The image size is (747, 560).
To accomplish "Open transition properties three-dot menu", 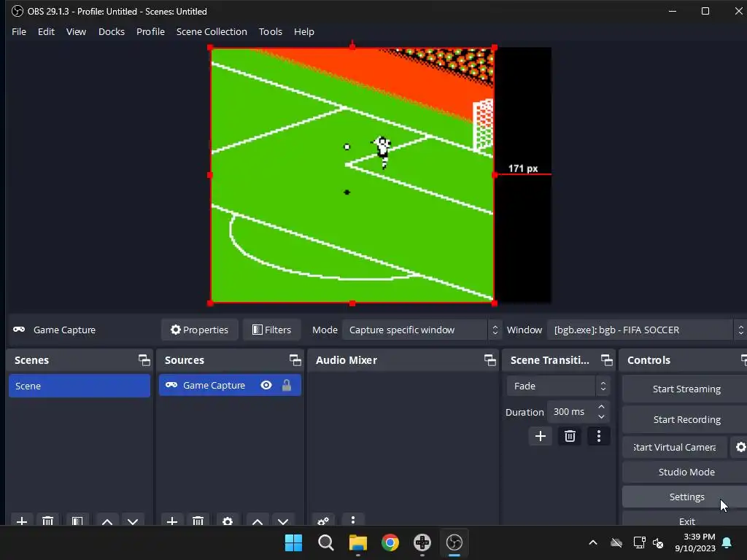I will (599, 436).
